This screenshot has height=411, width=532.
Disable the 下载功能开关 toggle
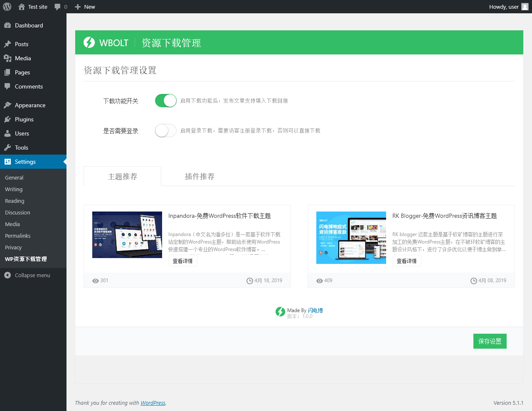point(166,101)
